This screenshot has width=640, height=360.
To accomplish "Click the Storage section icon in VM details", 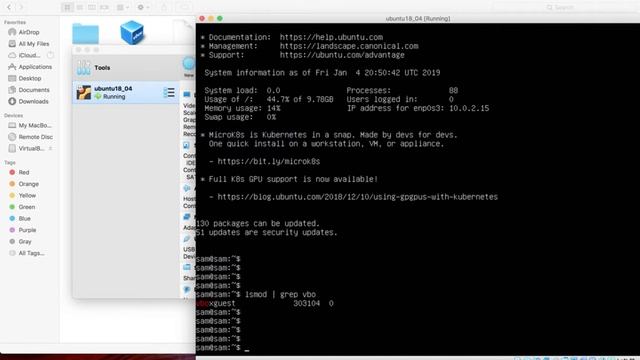I will (x=186, y=145).
